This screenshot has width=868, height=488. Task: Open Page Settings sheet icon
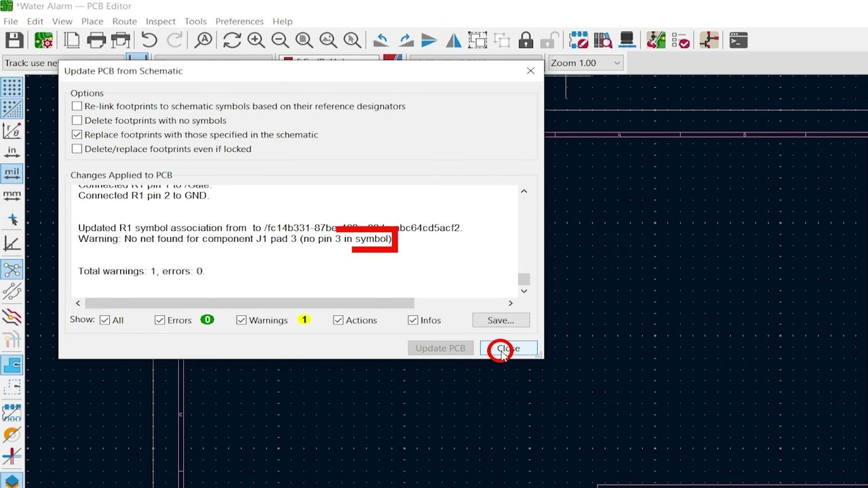click(72, 41)
